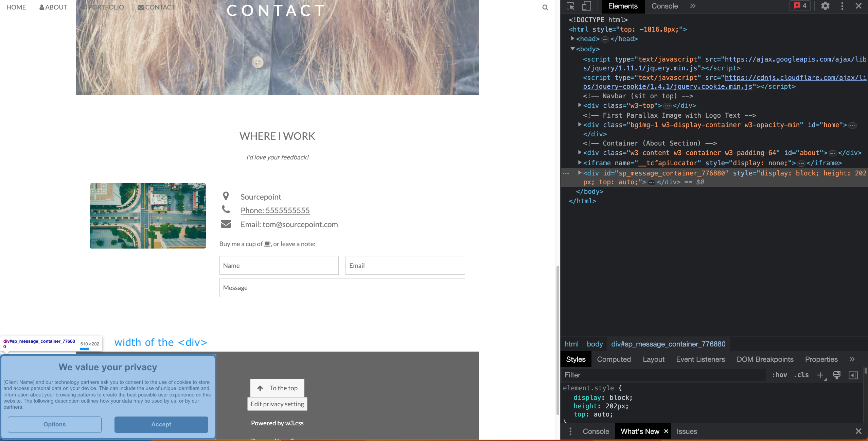
Task: Click the phone handset icon
Action: pyautogui.click(x=226, y=209)
